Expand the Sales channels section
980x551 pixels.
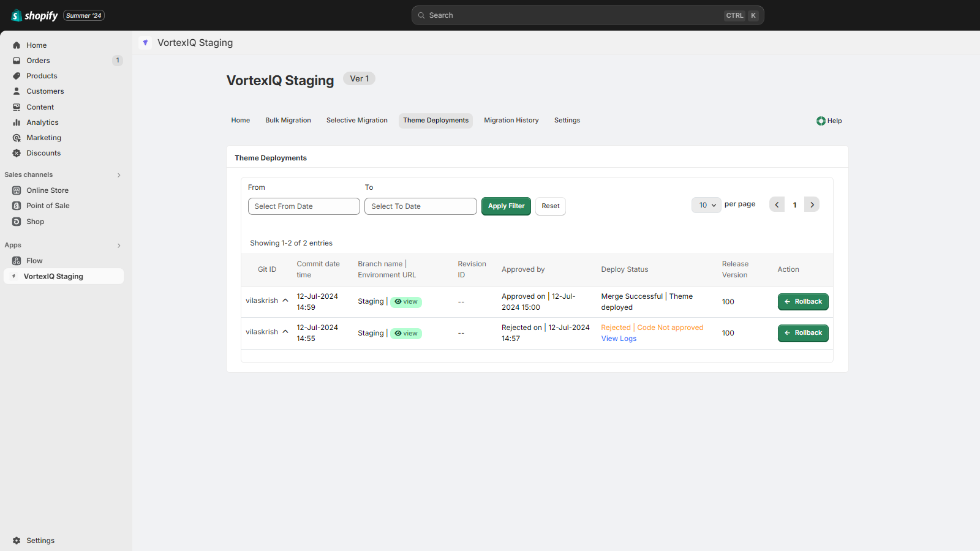click(x=118, y=174)
